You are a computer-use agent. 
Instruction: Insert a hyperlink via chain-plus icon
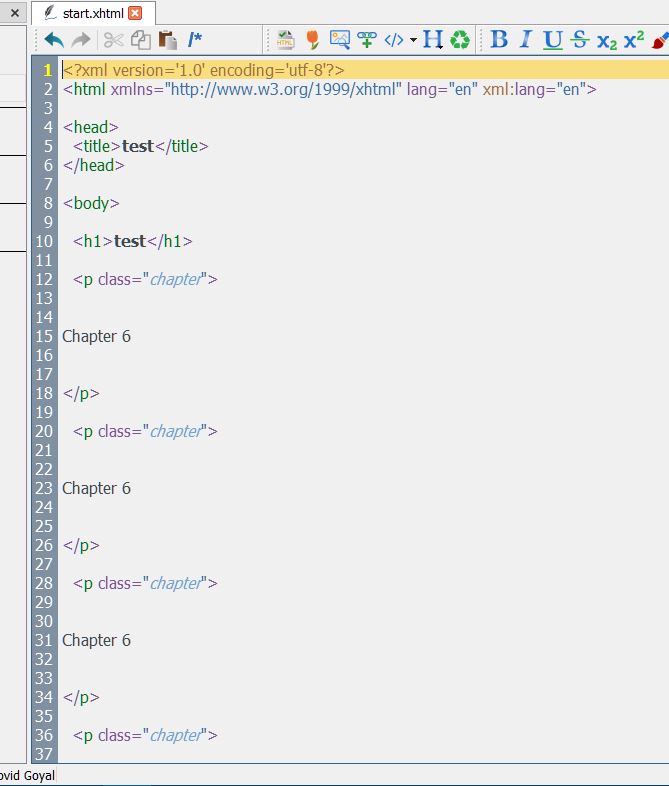(367, 40)
